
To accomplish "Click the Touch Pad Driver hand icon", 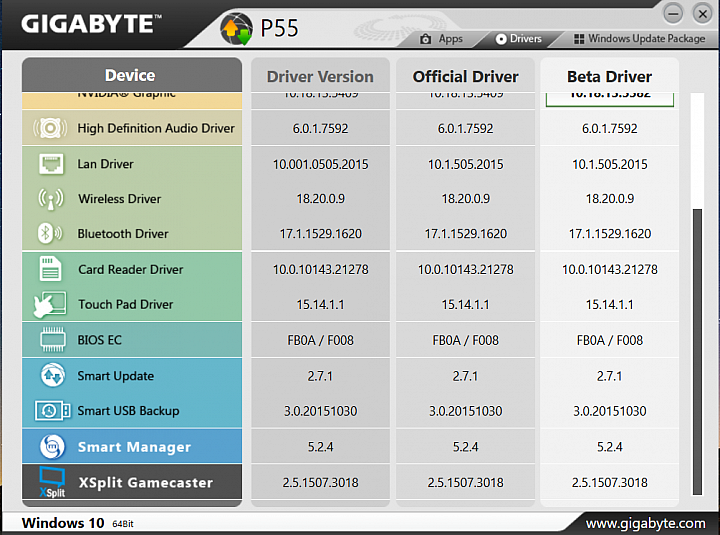I will 50,304.
